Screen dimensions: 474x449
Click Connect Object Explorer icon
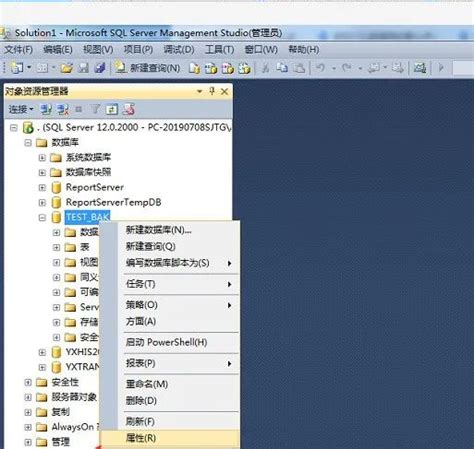click(x=46, y=109)
